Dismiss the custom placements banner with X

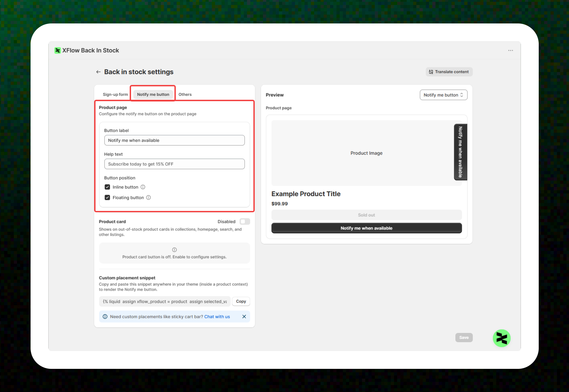click(244, 317)
